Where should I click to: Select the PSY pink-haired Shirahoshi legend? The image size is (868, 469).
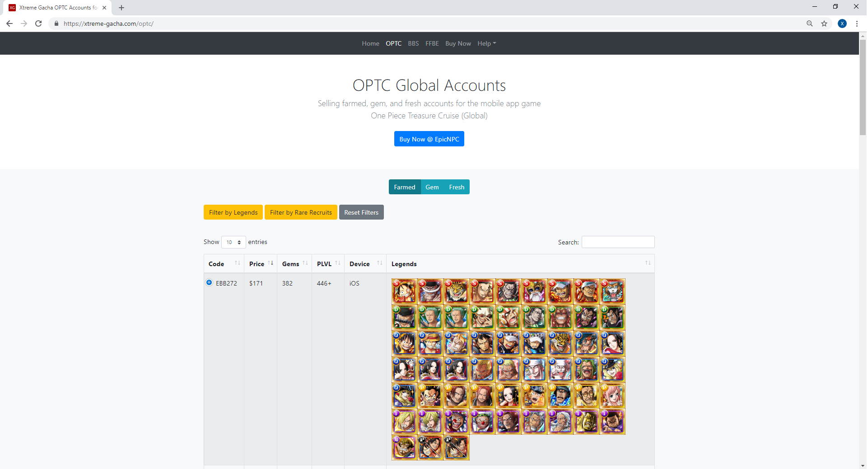click(x=612, y=396)
